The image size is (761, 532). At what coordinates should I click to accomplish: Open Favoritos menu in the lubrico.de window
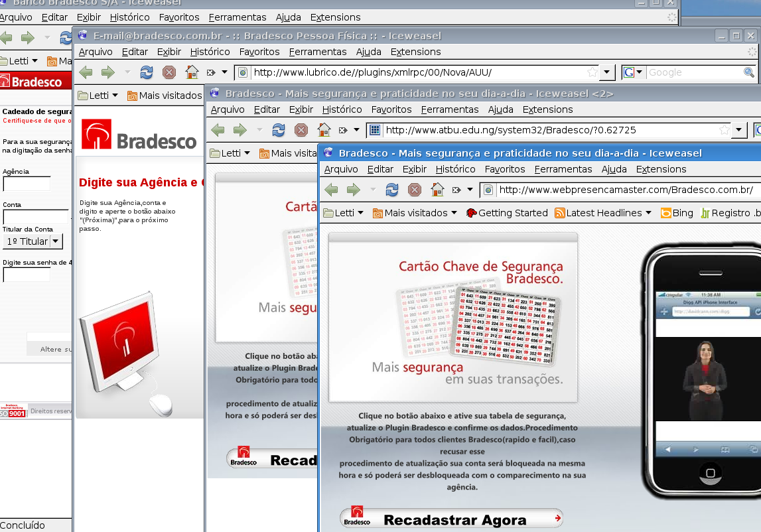pyautogui.click(x=259, y=52)
